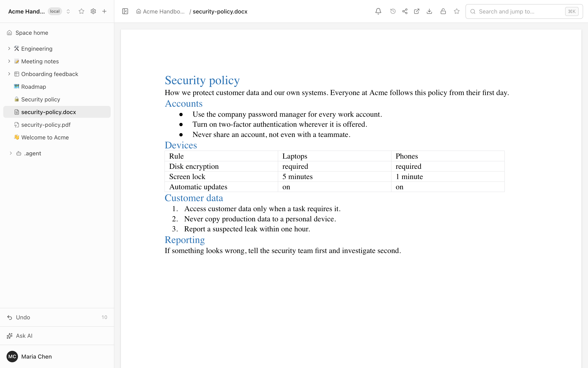Click the Welcome to Acme wave icon
The width and height of the screenshot is (588, 368).
point(17,137)
